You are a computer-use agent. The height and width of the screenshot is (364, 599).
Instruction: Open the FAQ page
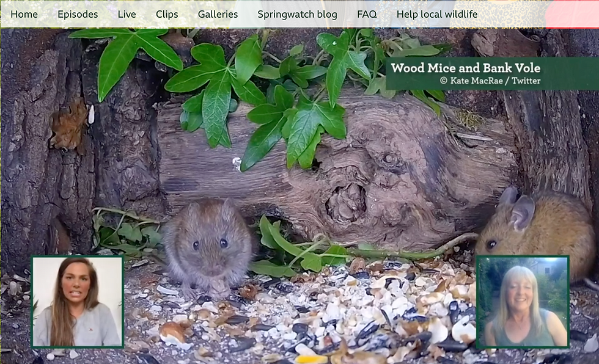tap(367, 15)
